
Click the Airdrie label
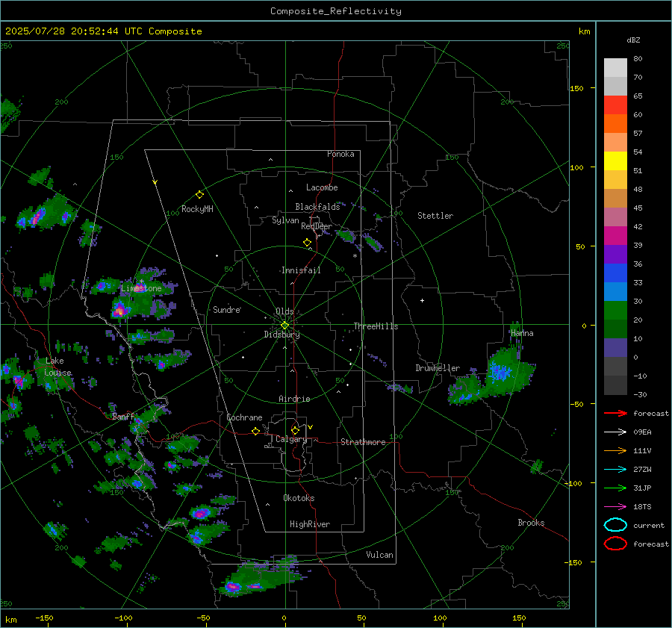tap(294, 399)
